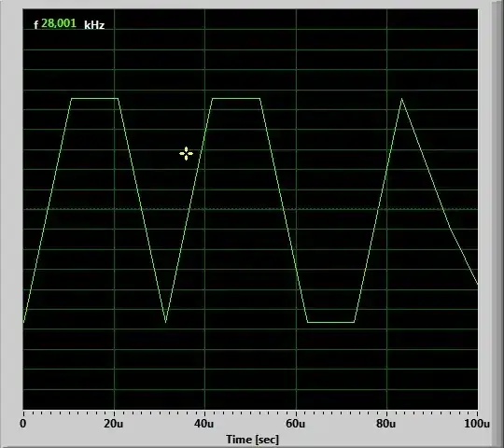Click the yellow crosshair cursor marker
The width and height of the screenshot is (504, 448).
pyautogui.click(x=186, y=153)
